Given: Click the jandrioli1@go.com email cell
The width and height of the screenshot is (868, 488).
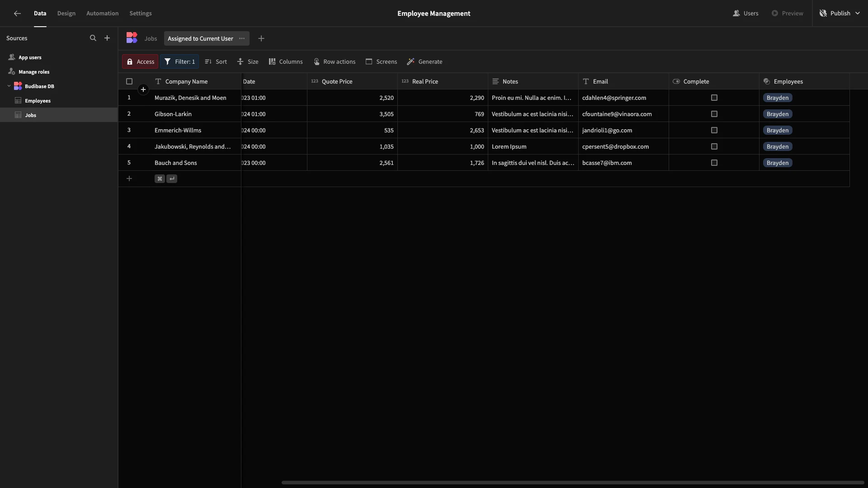Looking at the screenshot, I should (x=623, y=130).
